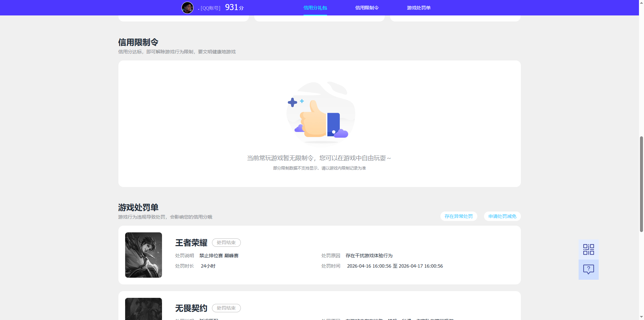644x320 pixels.
Task: Open the 无畏契约 game thumbnail
Action: pyautogui.click(x=144, y=309)
